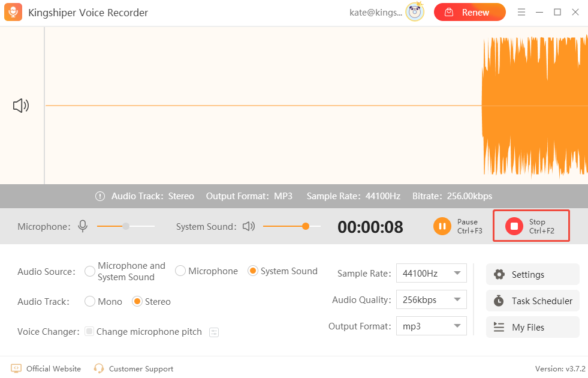The width and height of the screenshot is (588, 378).
Task: Click the info icon before Audio Track
Action: pos(99,196)
